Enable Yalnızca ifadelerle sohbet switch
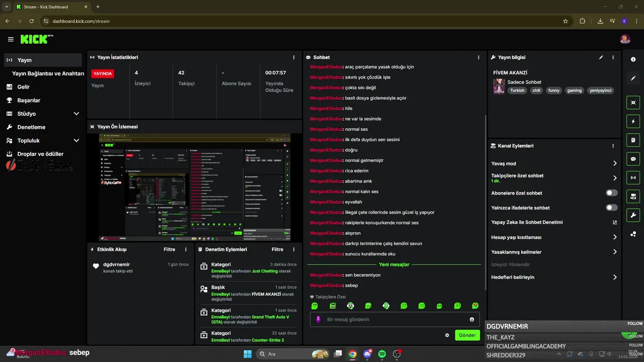This screenshot has height=362, width=644. (x=611, y=208)
